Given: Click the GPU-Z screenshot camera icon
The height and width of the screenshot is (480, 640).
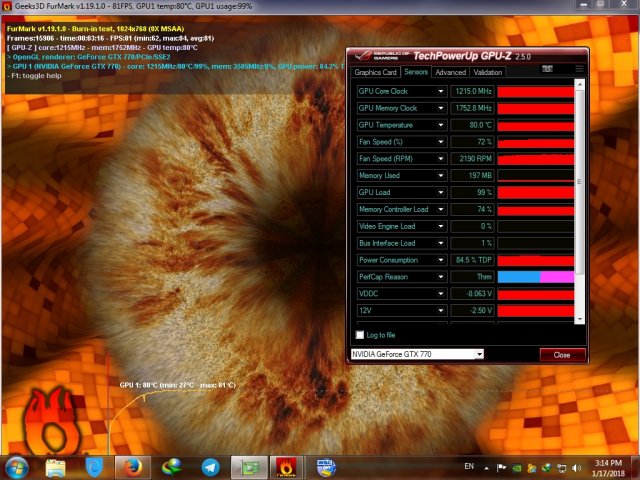Looking at the screenshot, I should pyautogui.click(x=547, y=70).
